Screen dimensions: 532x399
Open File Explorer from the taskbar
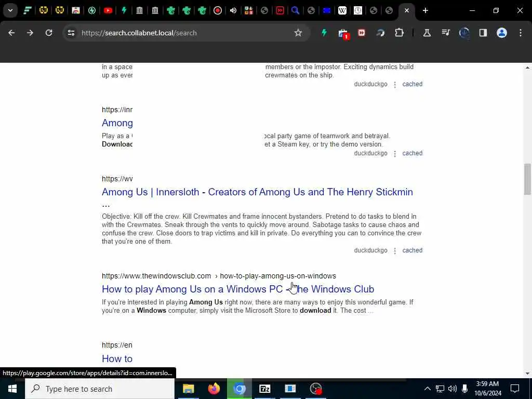click(188, 389)
